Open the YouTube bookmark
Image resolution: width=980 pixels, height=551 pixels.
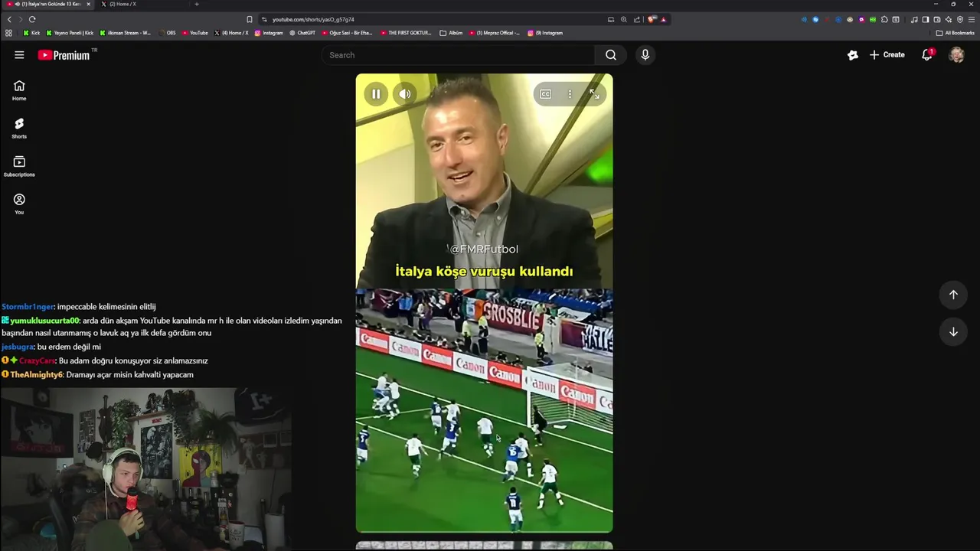pos(195,33)
